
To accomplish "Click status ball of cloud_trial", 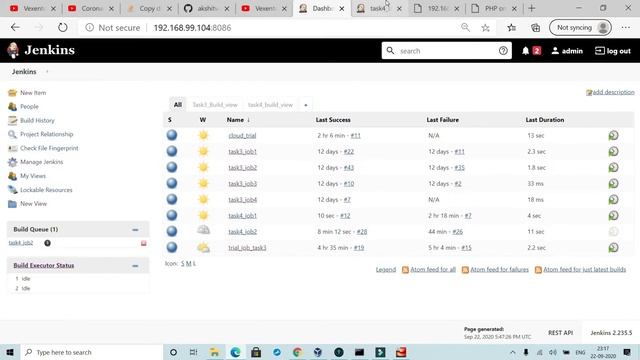I will point(172,135).
